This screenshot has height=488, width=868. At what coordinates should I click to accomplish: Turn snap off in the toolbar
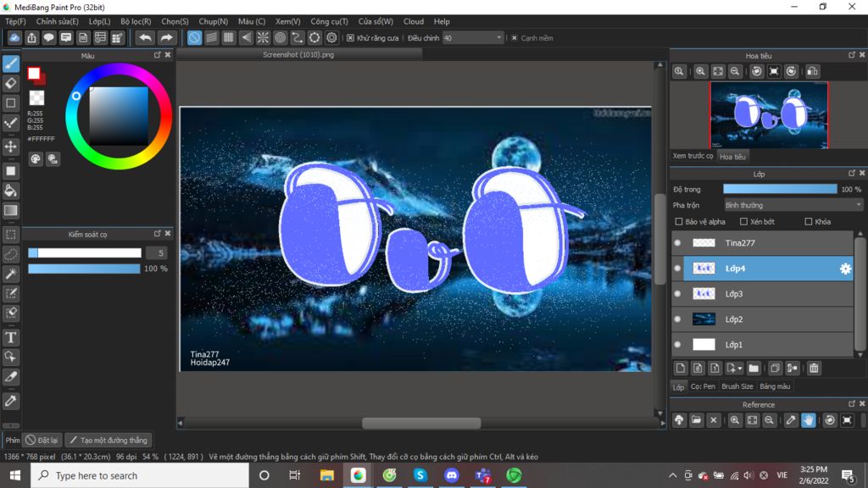(194, 37)
